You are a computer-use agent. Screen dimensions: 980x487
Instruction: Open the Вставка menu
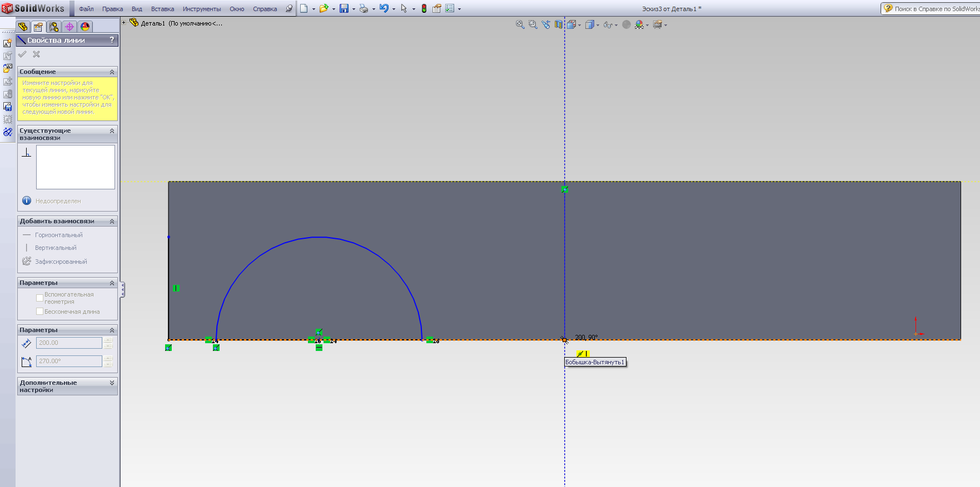(162, 9)
